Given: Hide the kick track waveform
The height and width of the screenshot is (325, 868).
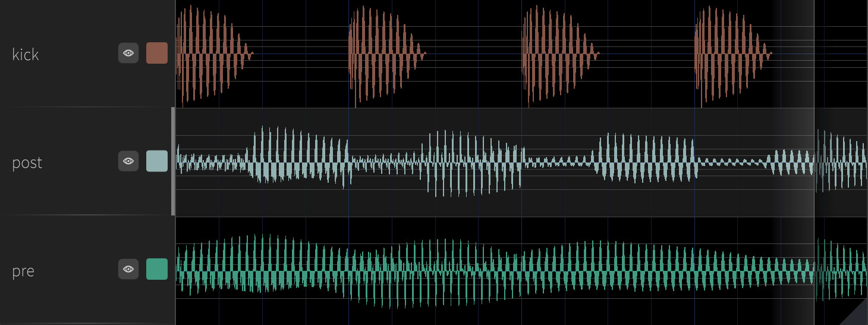Looking at the screenshot, I should [x=128, y=53].
